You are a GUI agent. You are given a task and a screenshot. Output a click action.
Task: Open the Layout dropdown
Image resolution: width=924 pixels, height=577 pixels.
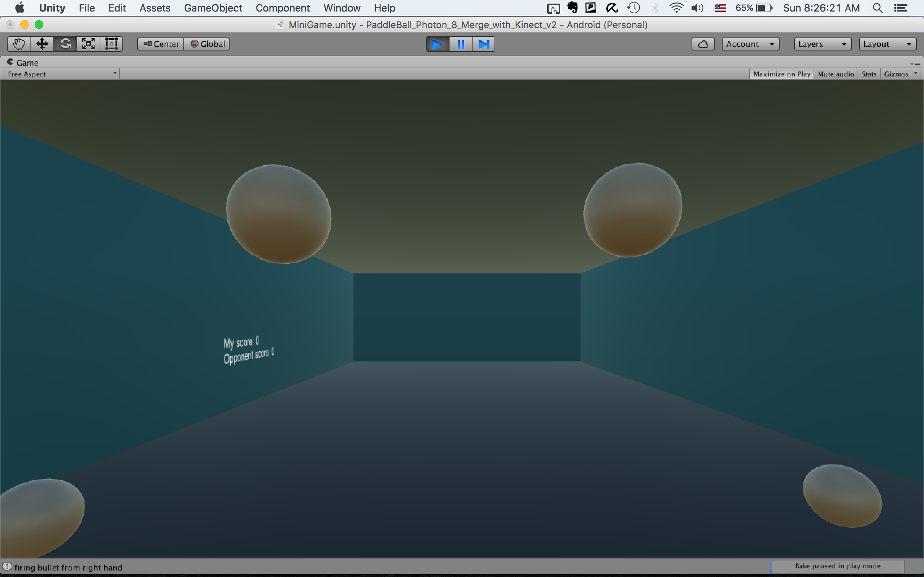887,44
